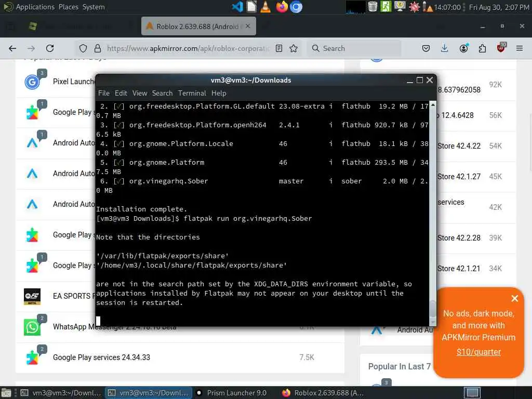Screen dimensions: 532x399
Task: Click the uBlock Origin extension icon
Action: [501, 48]
